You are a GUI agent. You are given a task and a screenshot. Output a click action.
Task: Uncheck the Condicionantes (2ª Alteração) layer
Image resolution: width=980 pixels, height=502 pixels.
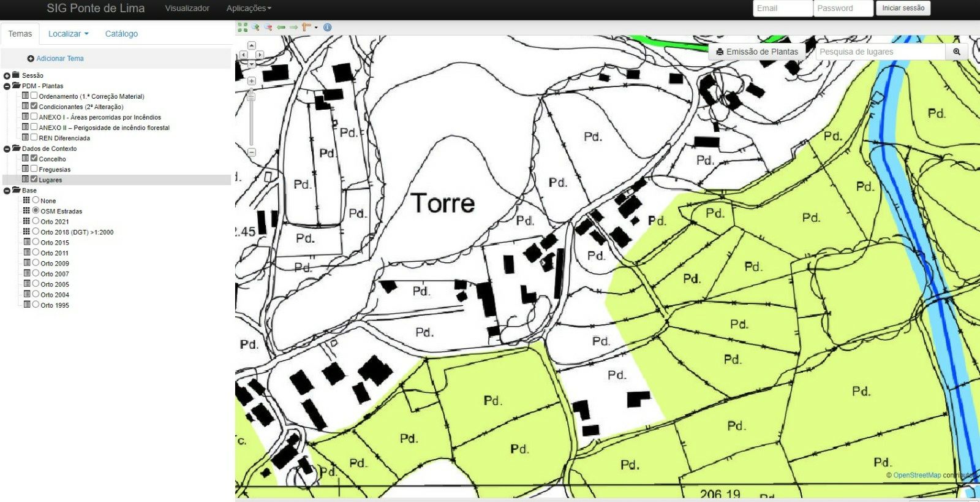[x=34, y=106]
